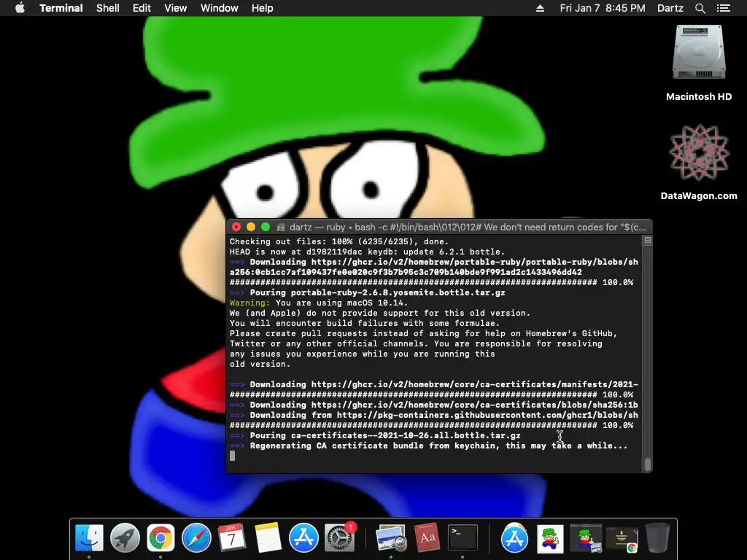This screenshot has height=560, width=747.
Task: Click split pane icon at Terminal top-right
Action: (x=648, y=241)
